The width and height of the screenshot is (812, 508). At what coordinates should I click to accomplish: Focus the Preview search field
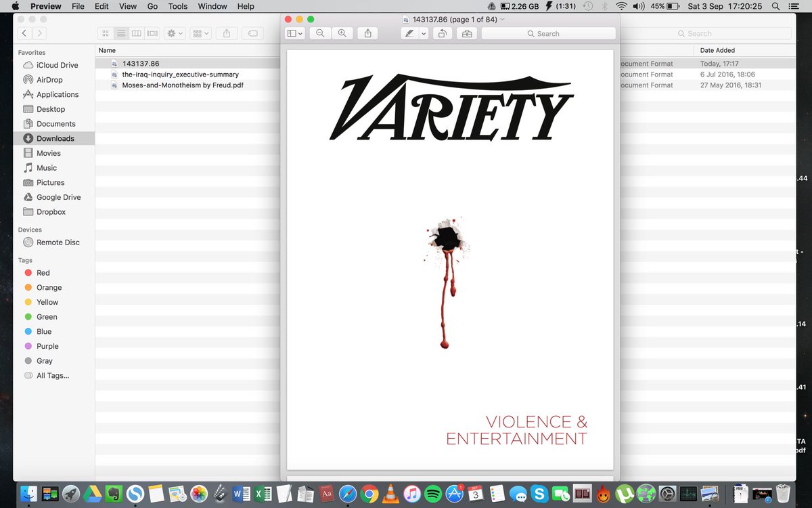click(x=548, y=33)
